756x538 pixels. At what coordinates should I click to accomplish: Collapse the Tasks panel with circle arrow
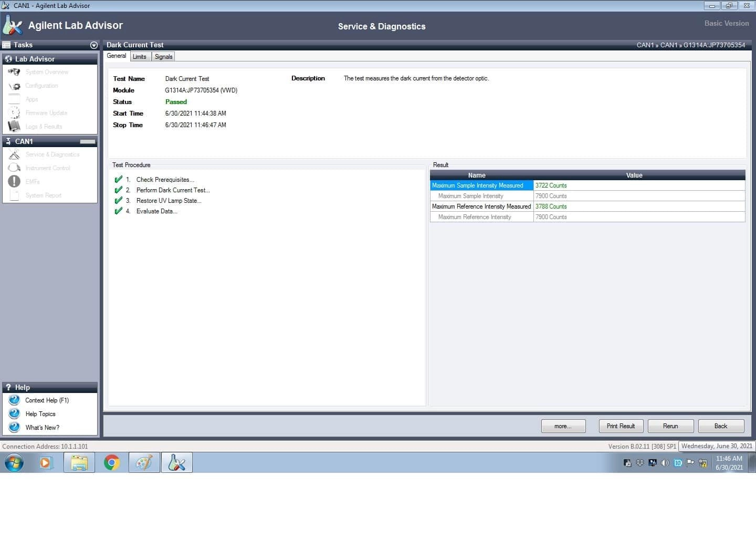pos(94,45)
